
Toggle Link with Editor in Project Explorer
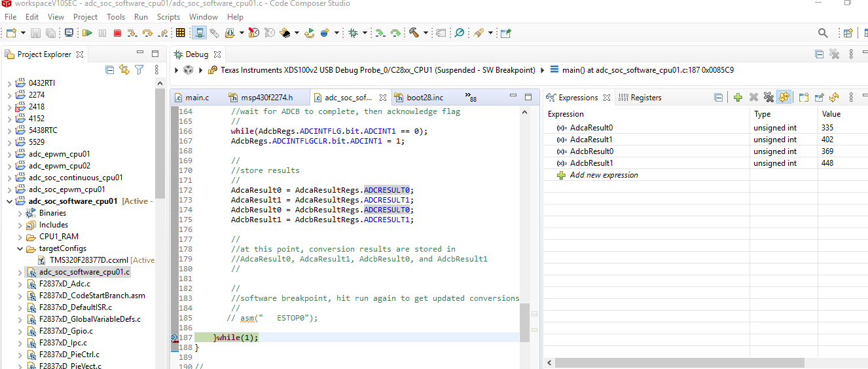[124, 69]
